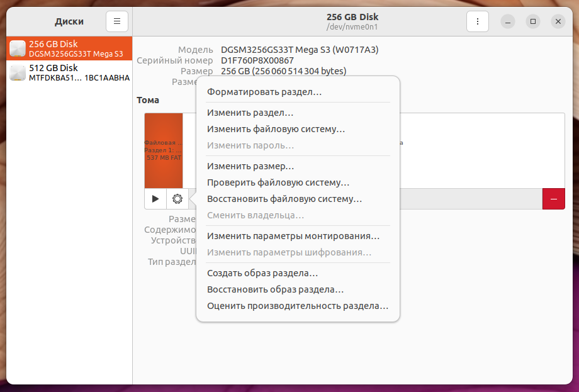This screenshot has width=579, height=392.
Task: Choose "Восстановить файловую систему…"
Action: pos(298,199)
